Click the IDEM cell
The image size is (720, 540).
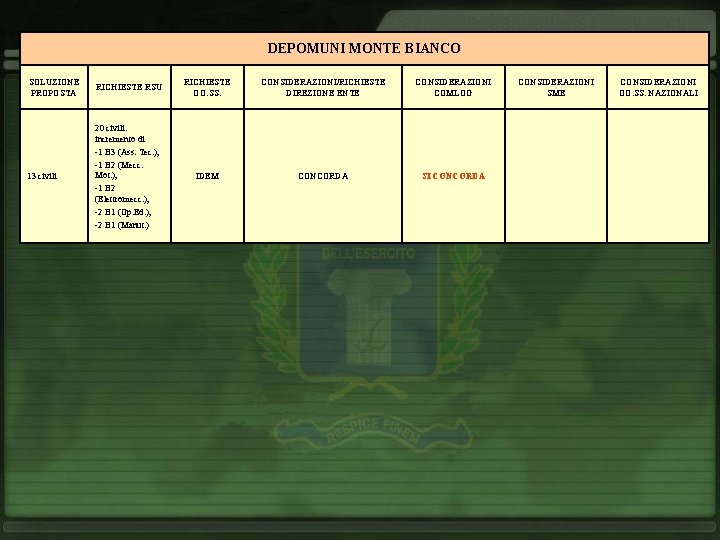207,176
